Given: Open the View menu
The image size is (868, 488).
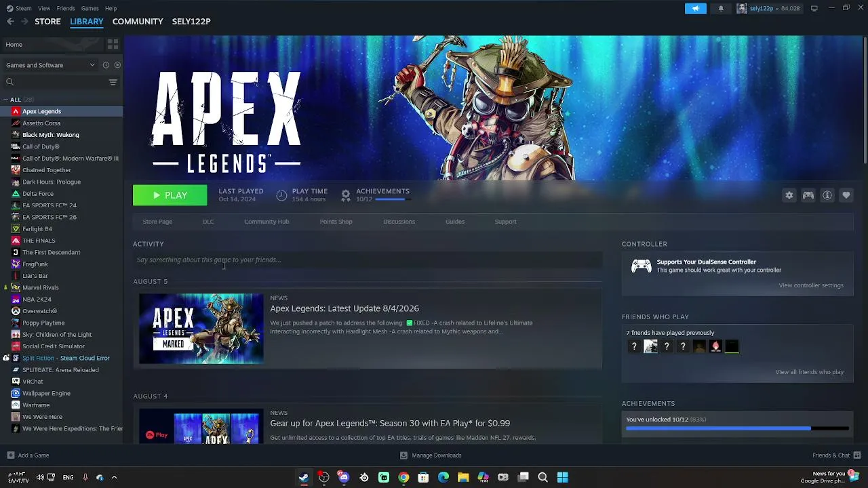Looking at the screenshot, I should [x=44, y=8].
